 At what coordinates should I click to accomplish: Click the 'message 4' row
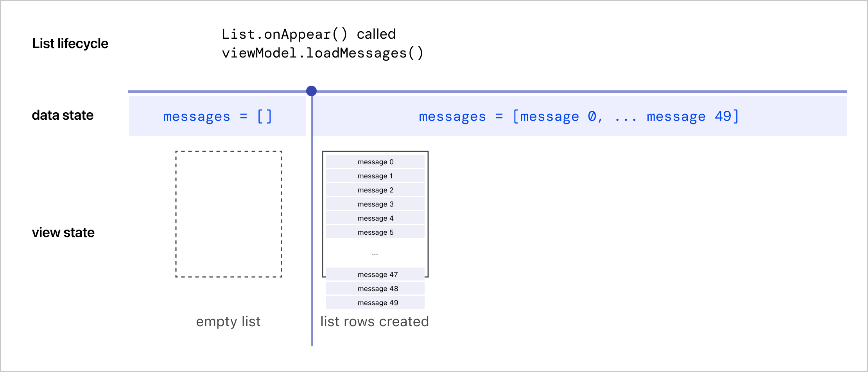(x=375, y=218)
